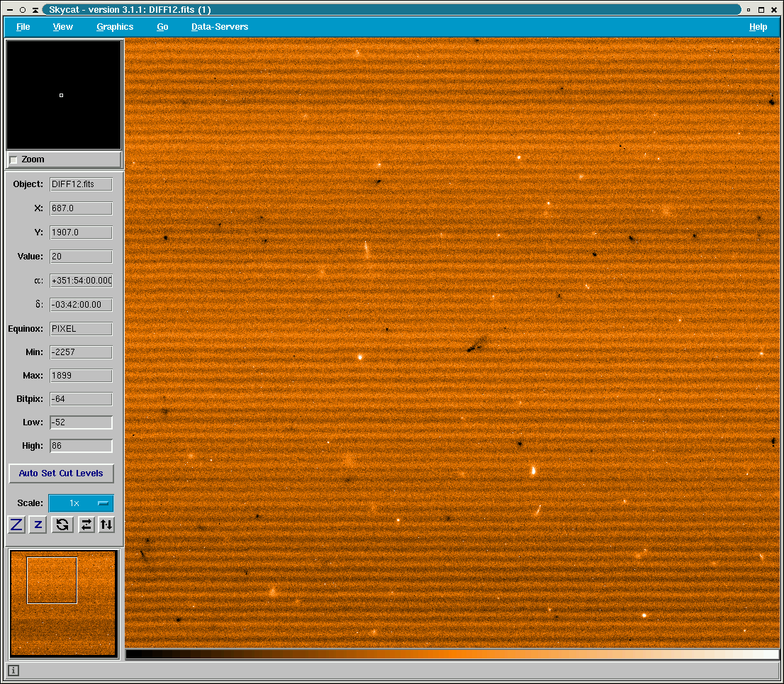This screenshot has height=684, width=784.
Task: Toggle the Zoom checkbox
Action: pyautogui.click(x=13, y=160)
